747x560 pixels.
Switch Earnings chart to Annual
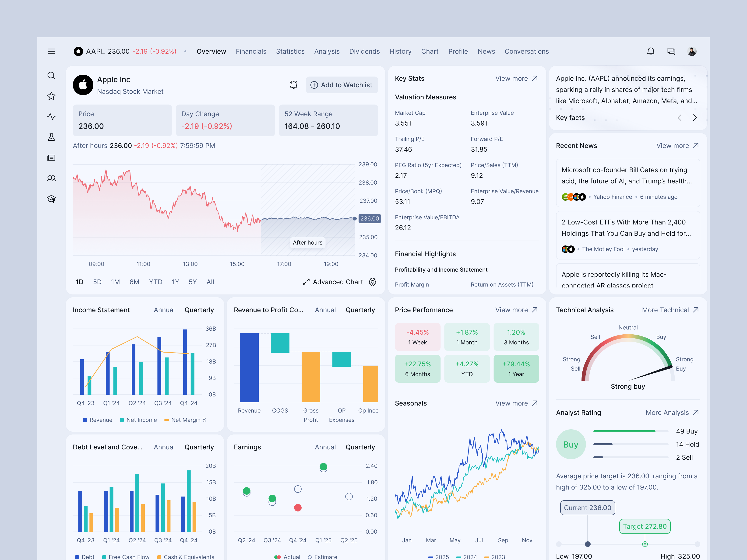[x=325, y=447]
